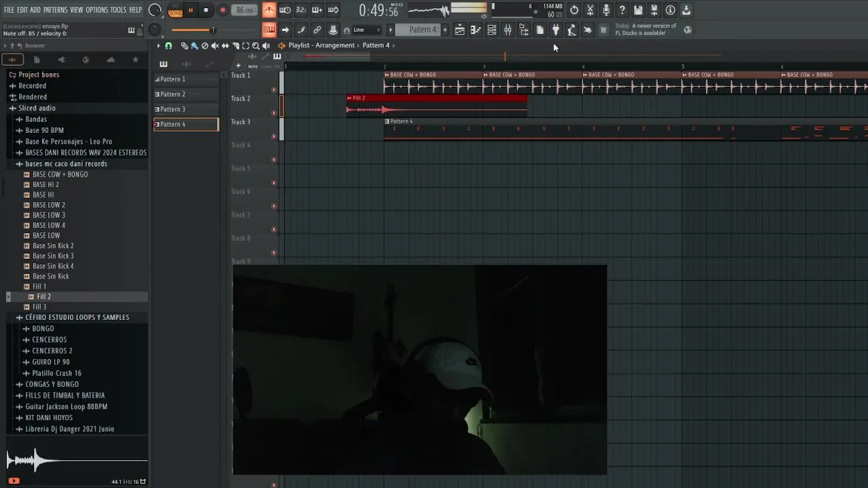Open the project picker page icon
Viewport: 868px width, 488px height.
pyautogui.click(x=540, y=30)
